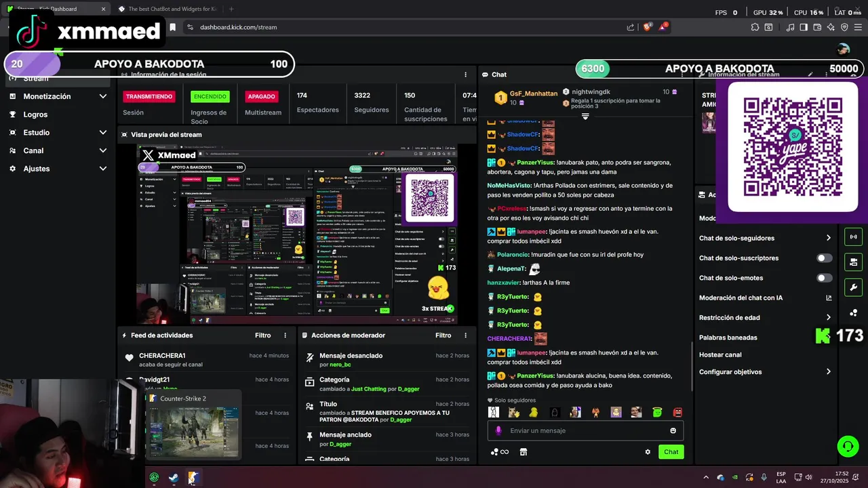
Task: Open the Leo AI sparkle icon
Action: coord(831,27)
